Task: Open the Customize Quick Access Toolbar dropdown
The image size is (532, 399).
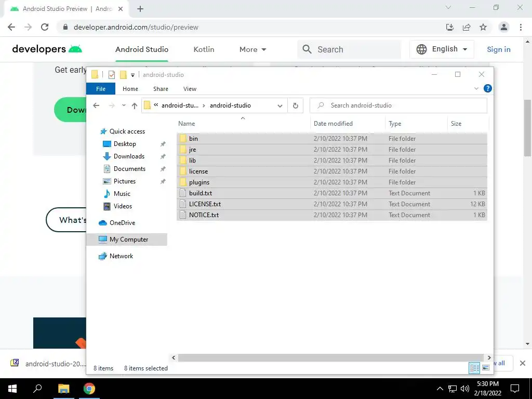Action: coord(132,75)
